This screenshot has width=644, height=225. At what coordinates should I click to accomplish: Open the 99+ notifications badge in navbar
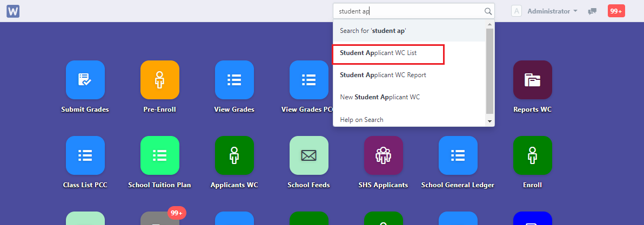click(616, 11)
